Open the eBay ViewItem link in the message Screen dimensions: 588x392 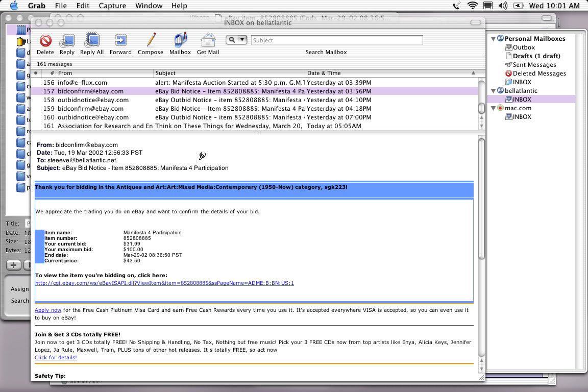164,283
